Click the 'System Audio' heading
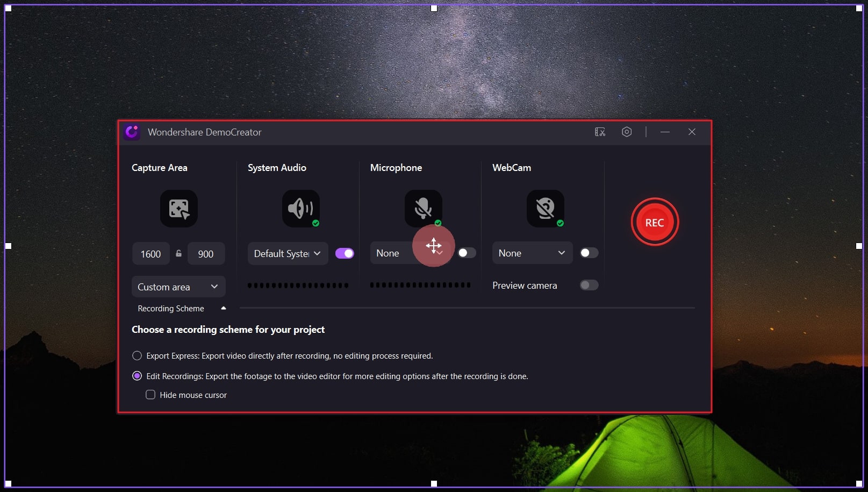The image size is (868, 492). [277, 168]
